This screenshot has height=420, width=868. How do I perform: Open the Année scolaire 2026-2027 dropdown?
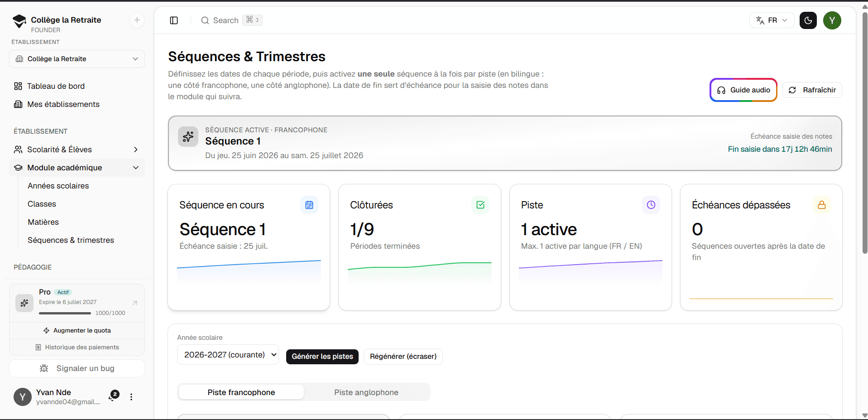228,355
